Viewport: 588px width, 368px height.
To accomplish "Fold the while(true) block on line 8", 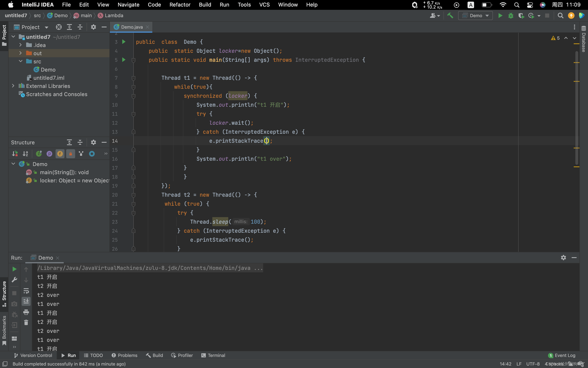I will coord(133,87).
